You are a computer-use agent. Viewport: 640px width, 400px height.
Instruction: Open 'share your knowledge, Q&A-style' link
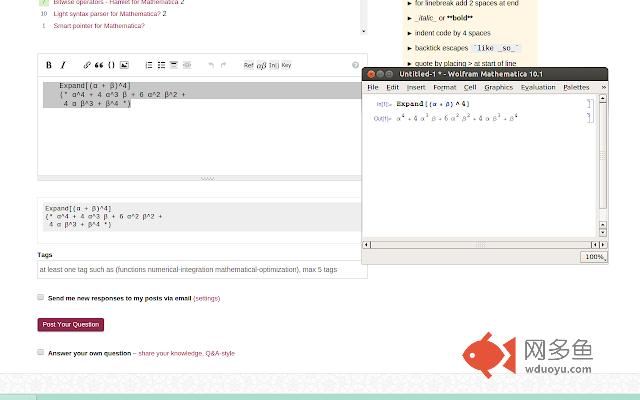187,353
